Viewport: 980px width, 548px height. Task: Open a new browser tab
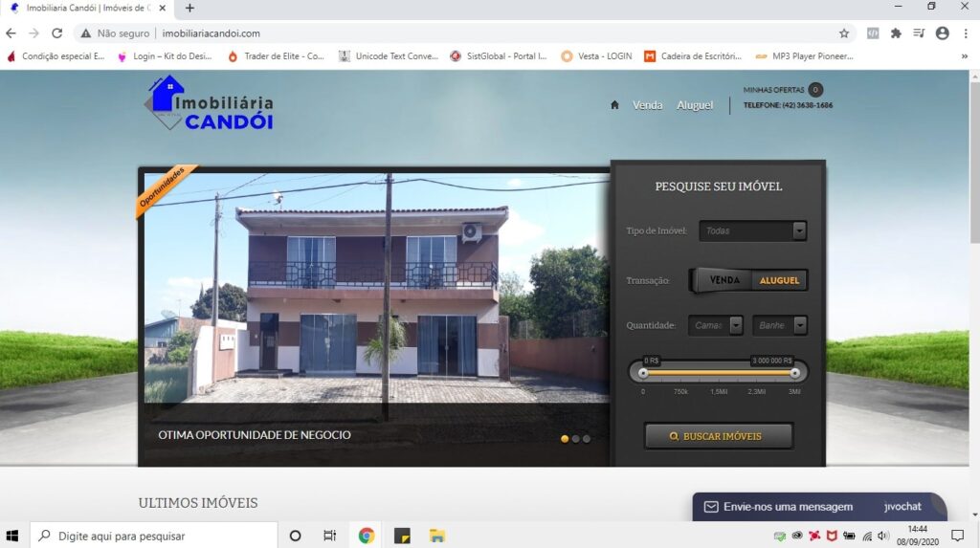[x=190, y=8]
